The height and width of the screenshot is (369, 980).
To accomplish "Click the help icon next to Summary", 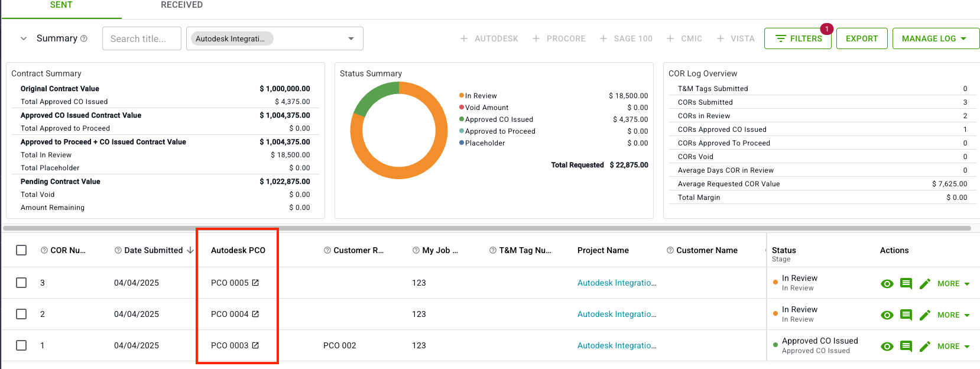I will point(84,38).
